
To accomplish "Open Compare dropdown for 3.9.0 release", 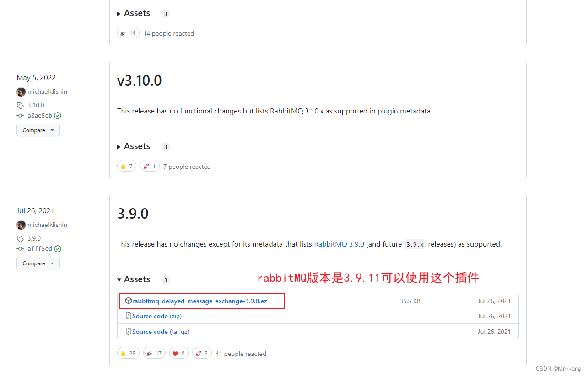I will tap(38, 263).
